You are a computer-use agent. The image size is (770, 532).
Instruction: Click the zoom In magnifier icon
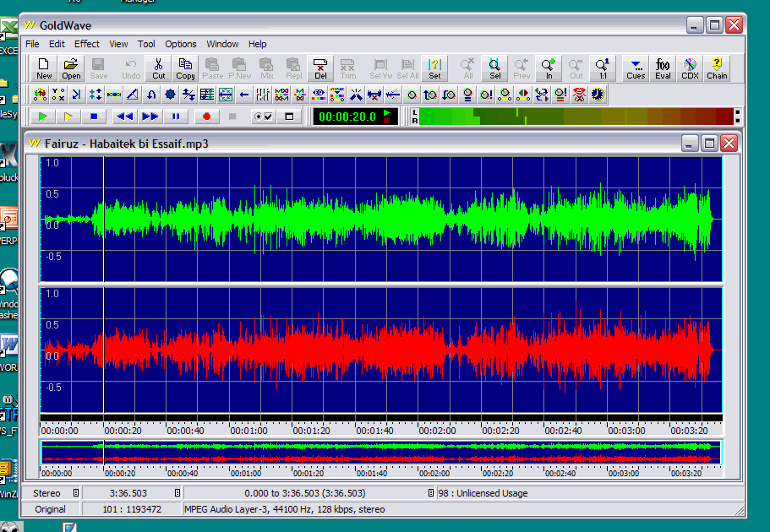click(x=549, y=68)
